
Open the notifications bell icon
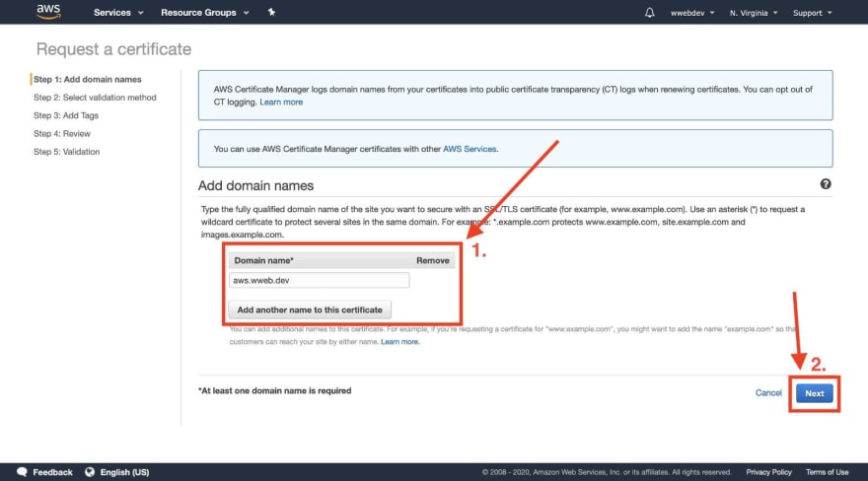click(x=649, y=12)
